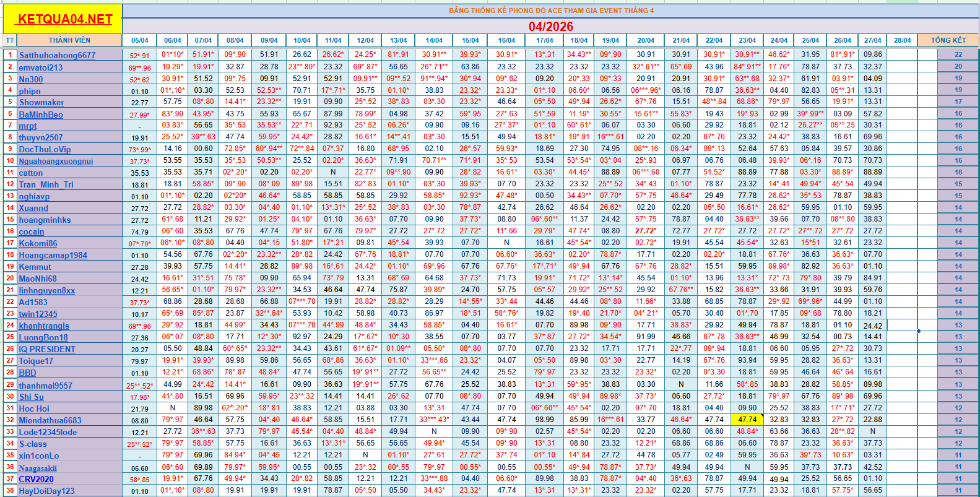980x497 pixels.
Task: Select the 05/04 date column header
Action: 140,40
